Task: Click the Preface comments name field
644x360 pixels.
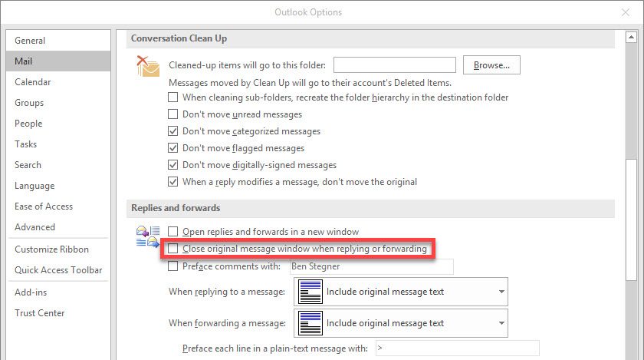Action: [x=371, y=266]
